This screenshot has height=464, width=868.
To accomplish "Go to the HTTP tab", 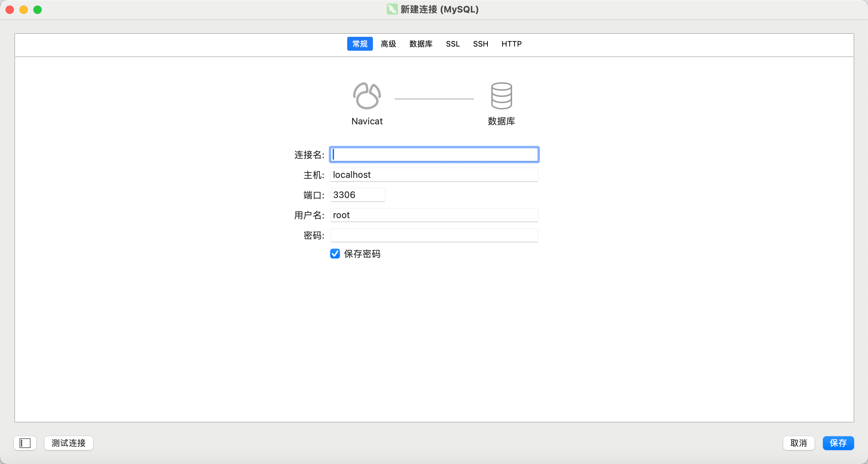I will (x=511, y=44).
